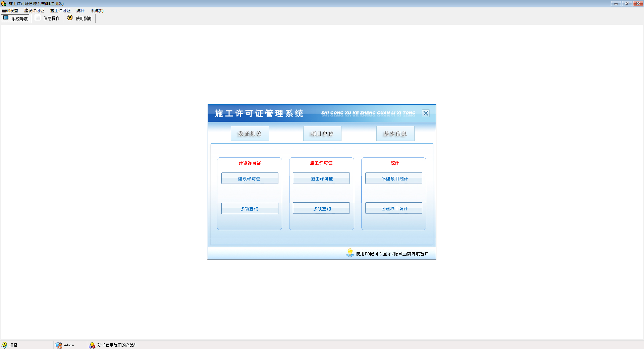
Task: Click the red 施工许可证 group heading
Action: [x=321, y=163]
